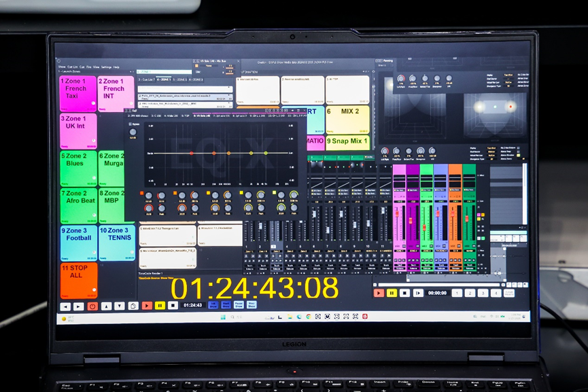Screen dimensions: 588x392
Task: Start playback with the left red play button
Action: pyautogui.click(x=147, y=306)
